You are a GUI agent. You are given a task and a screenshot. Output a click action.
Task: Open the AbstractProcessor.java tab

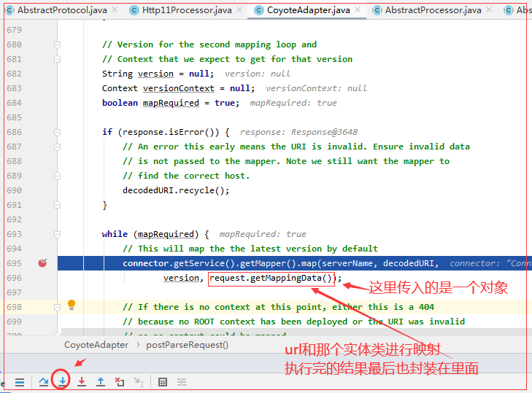[433, 10]
